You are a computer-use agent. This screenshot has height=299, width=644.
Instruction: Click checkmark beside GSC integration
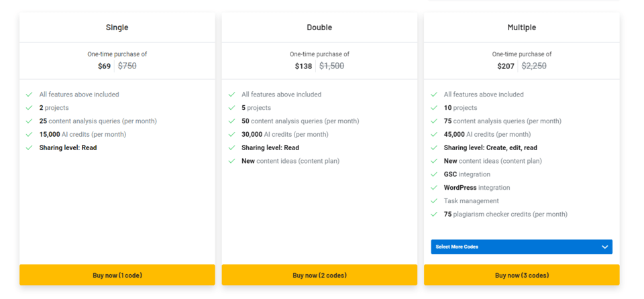click(434, 174)
